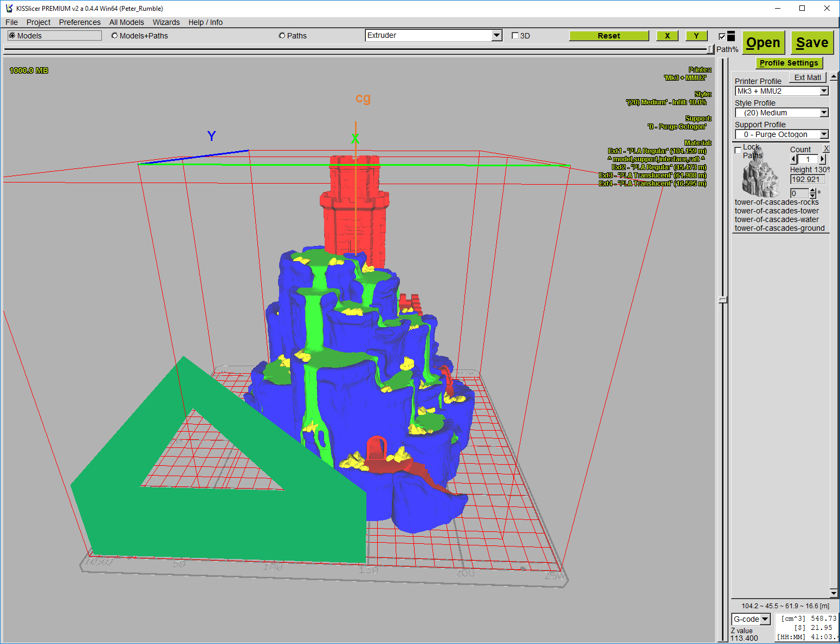Screen dimensions: 840x644
Task: Expand the Support Profile Purge Octogon dropdown
Action: 781,134
